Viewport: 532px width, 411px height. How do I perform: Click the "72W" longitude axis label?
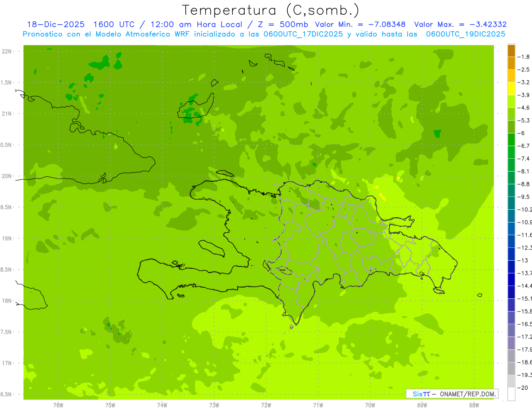coord(266,405)
